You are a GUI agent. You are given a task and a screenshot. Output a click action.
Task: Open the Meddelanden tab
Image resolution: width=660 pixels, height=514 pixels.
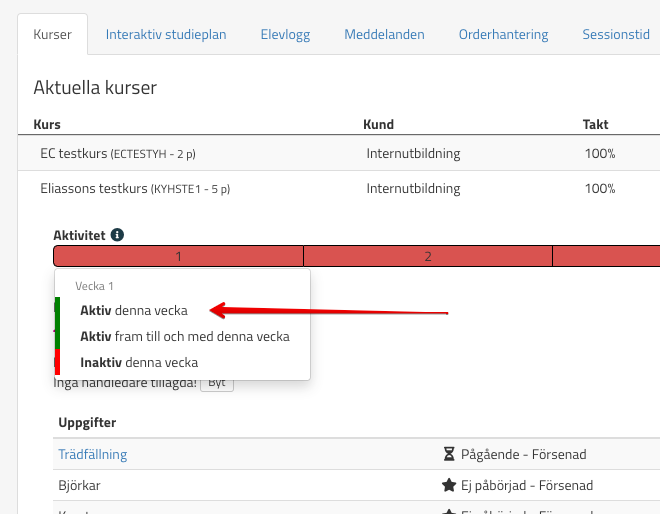click(384, 34)
